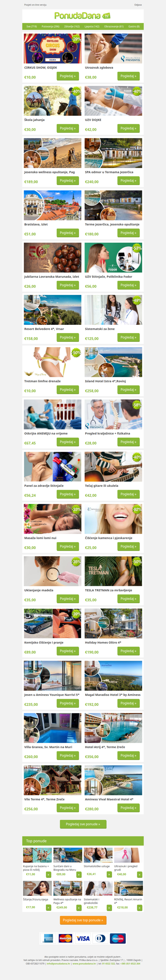Open the Posjeti on-line verziju link
This screenshot has width=166, height=980.
click(x=35, y=5)
